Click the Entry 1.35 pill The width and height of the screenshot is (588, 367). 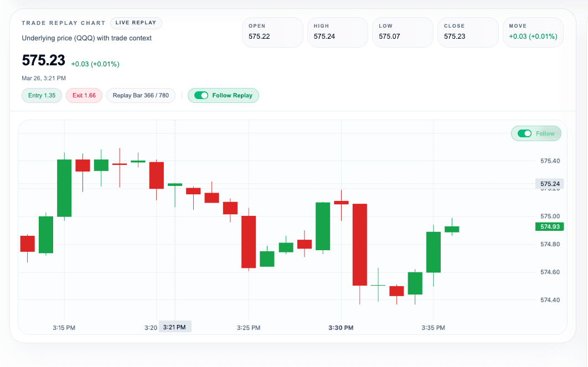click(42, 95)
